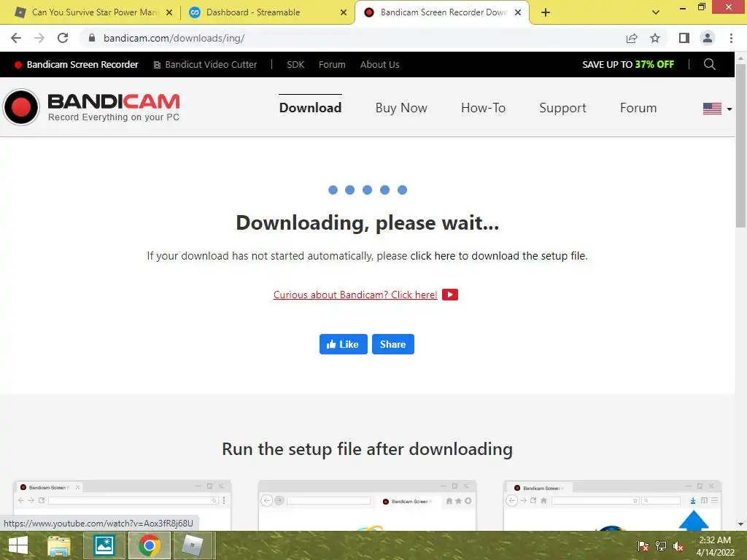Click the scrollbar down arrow
747x560 pixels.
[x=740, y=524]
